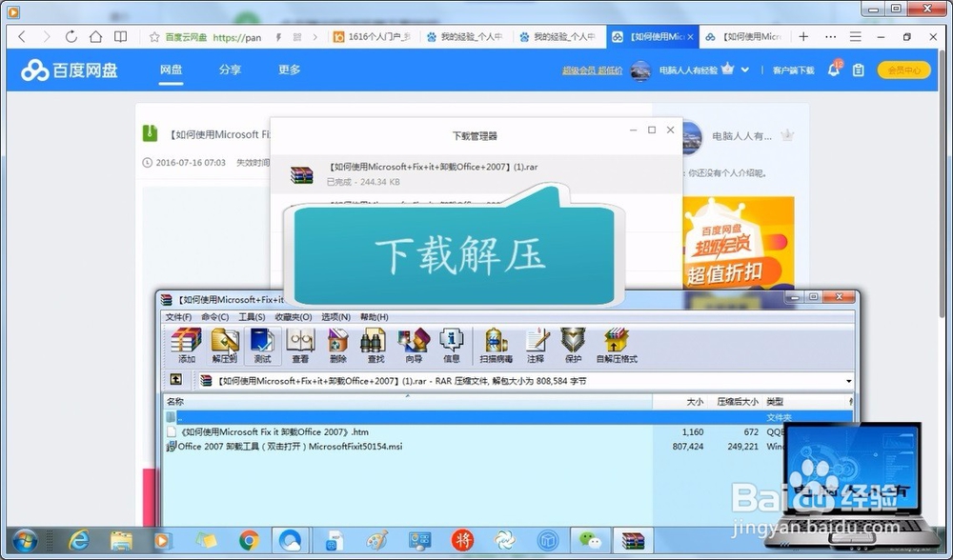Viewport: 953px width, 560px height.
Task: Click the WinRAR 删除 (Delete) toolbar icon
Action: [x=338, y=346]
